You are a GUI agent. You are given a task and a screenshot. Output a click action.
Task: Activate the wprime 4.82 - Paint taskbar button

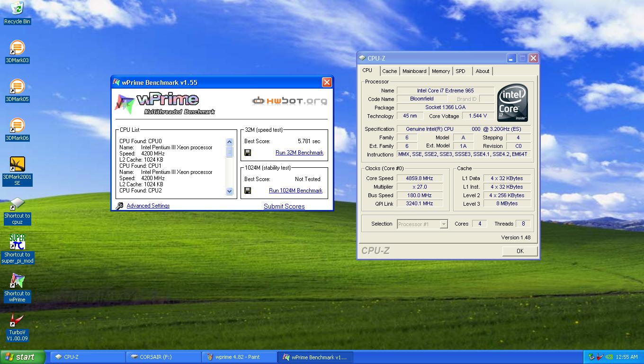click(239, 357)
